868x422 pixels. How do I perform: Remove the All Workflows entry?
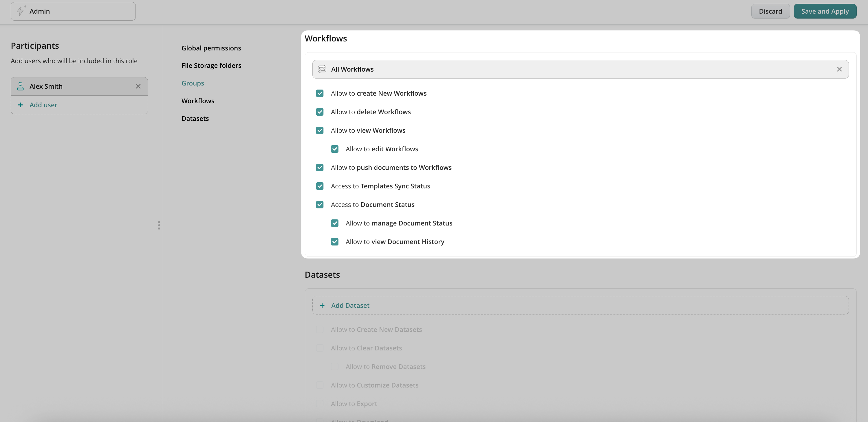839,69
